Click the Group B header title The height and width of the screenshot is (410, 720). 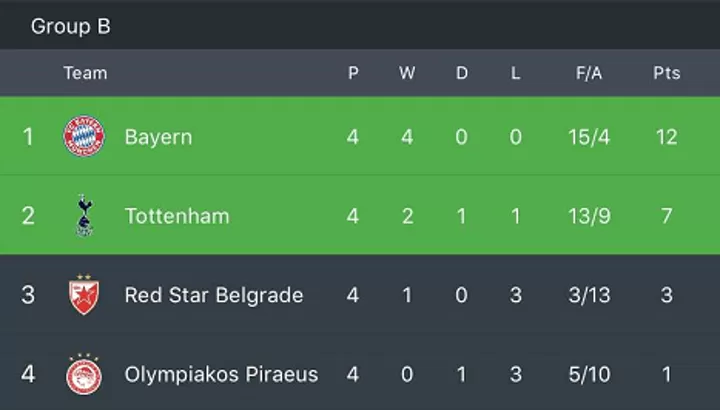[x=71, y=26]
